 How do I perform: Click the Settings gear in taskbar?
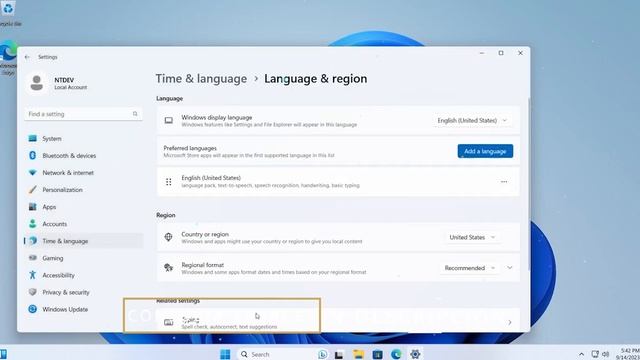tap(415, 354)
